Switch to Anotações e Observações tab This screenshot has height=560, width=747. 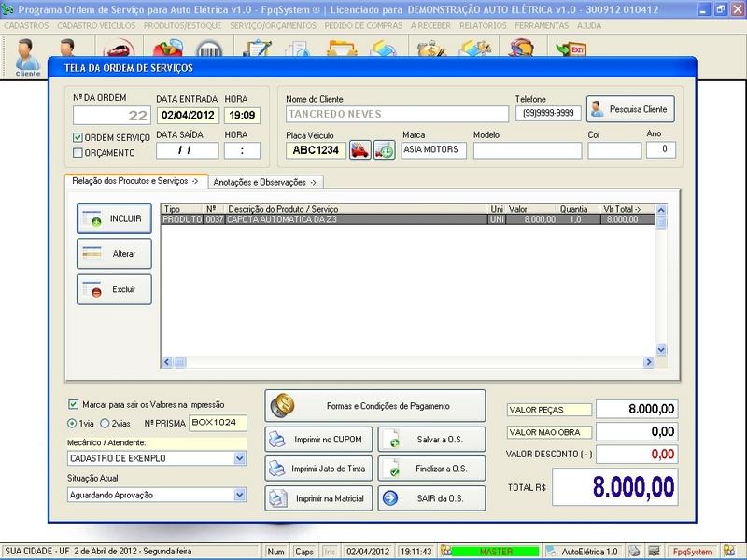click(x=265, y=182)
